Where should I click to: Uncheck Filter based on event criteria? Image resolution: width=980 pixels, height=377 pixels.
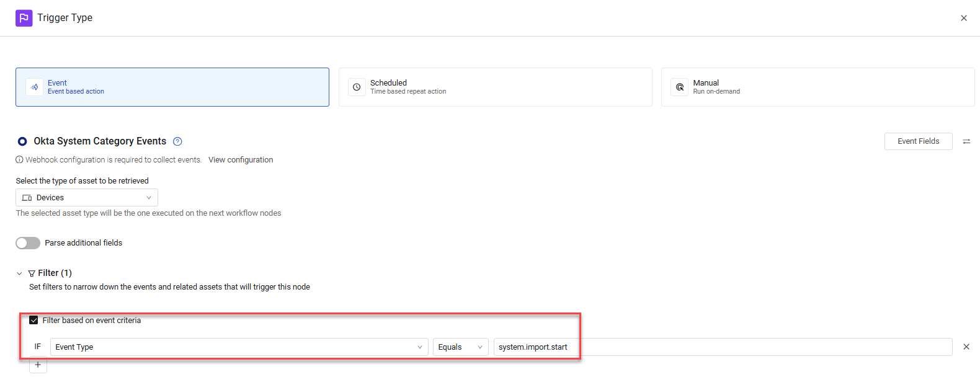33,321
